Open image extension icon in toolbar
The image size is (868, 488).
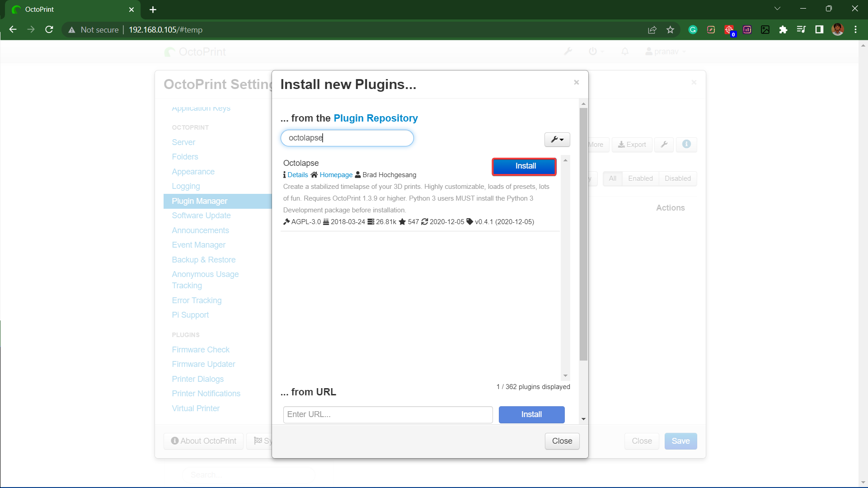[x=765, y=30]
